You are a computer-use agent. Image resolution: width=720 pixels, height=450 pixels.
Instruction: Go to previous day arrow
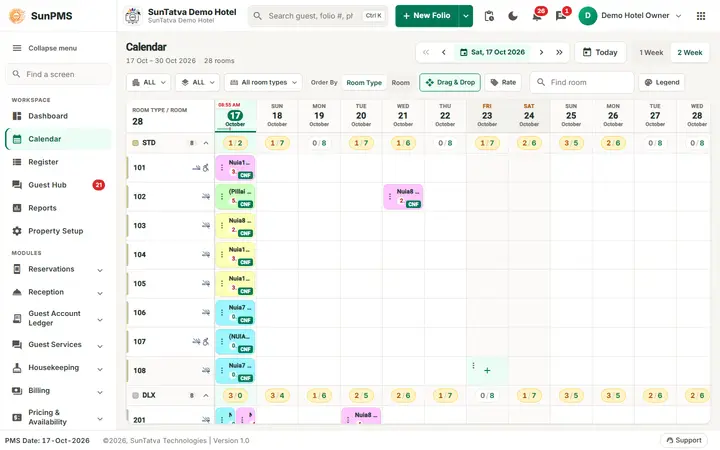pyautogui.click(x=444, y=52)
